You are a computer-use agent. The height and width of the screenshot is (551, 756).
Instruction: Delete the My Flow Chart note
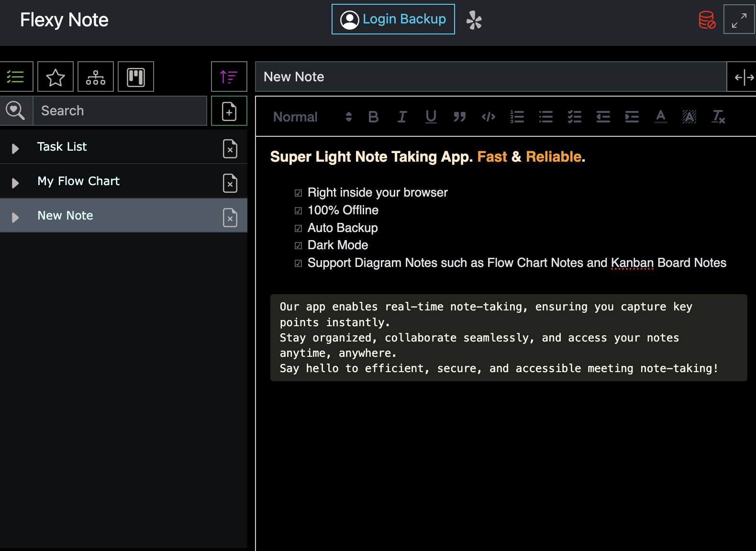pos(230,183)
